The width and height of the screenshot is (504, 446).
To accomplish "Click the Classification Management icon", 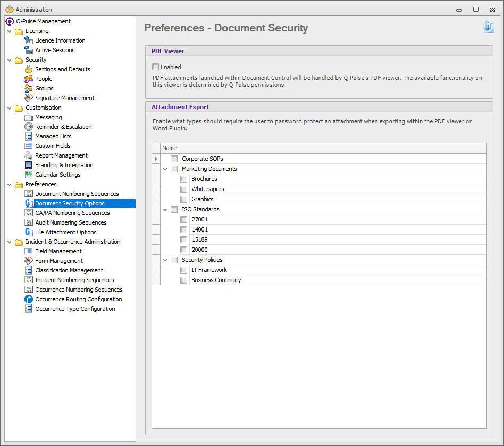I will [29, 270].
